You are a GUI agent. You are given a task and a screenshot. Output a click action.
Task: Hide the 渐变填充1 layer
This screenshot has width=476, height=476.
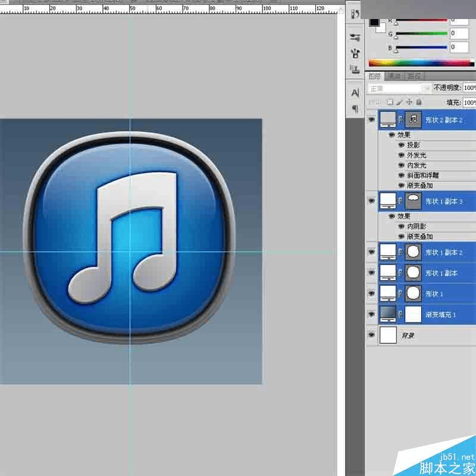click(372, 314)
